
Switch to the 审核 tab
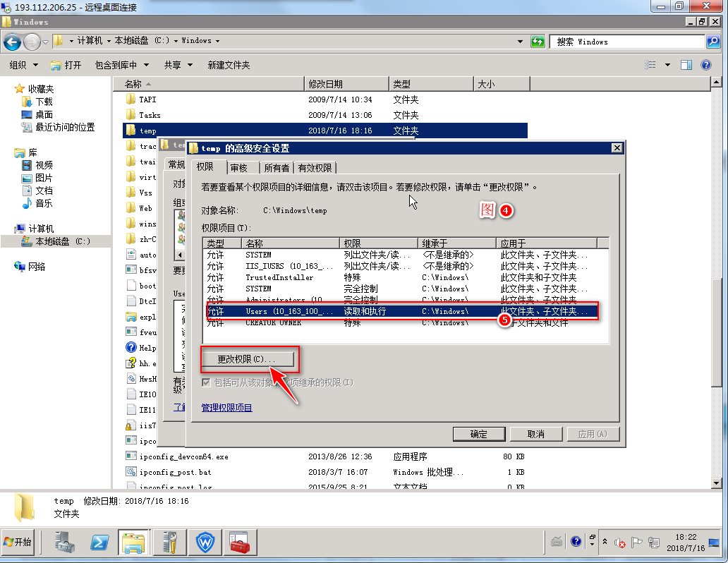coord(239,167)
